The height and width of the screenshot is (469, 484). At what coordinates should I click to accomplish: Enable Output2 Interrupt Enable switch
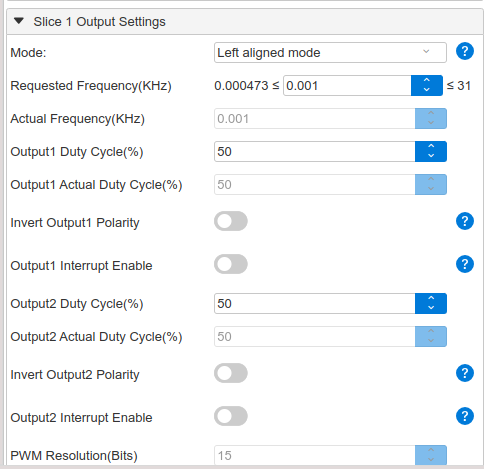point(231,416)
